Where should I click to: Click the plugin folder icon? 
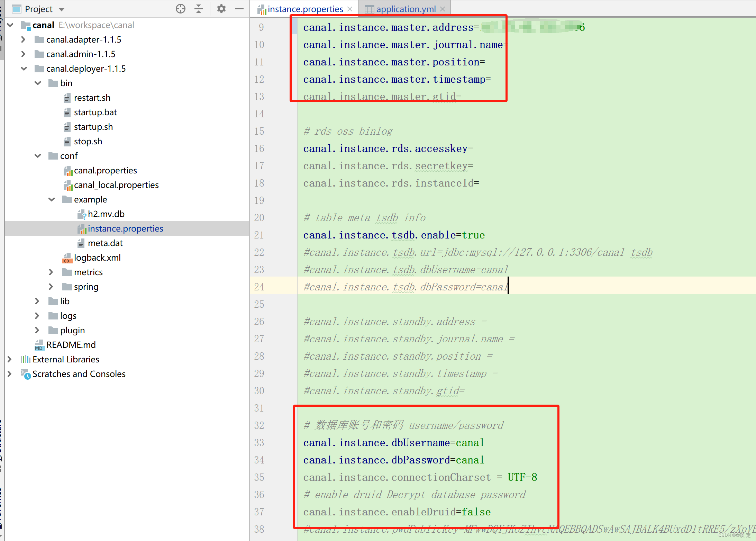(53, 330)
